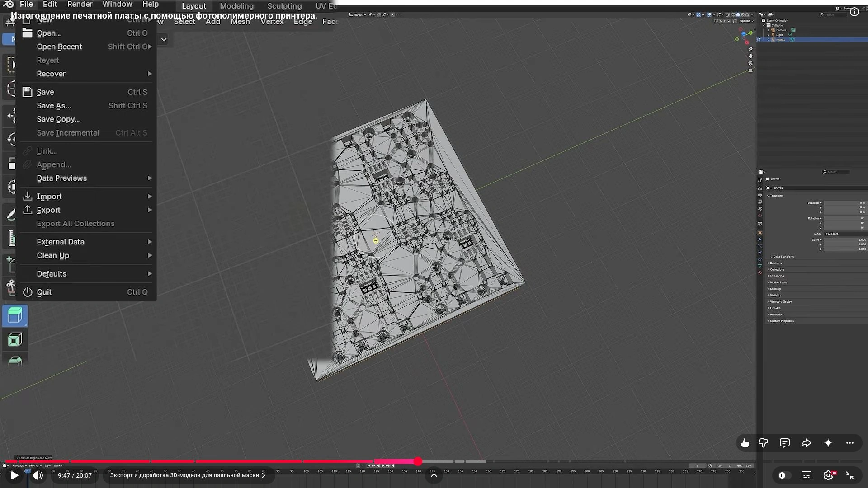Viewport: 868px width, 488px height.
Task: Open the video comments panel icon
Action: pyautogui.click(x=785, y=443)
